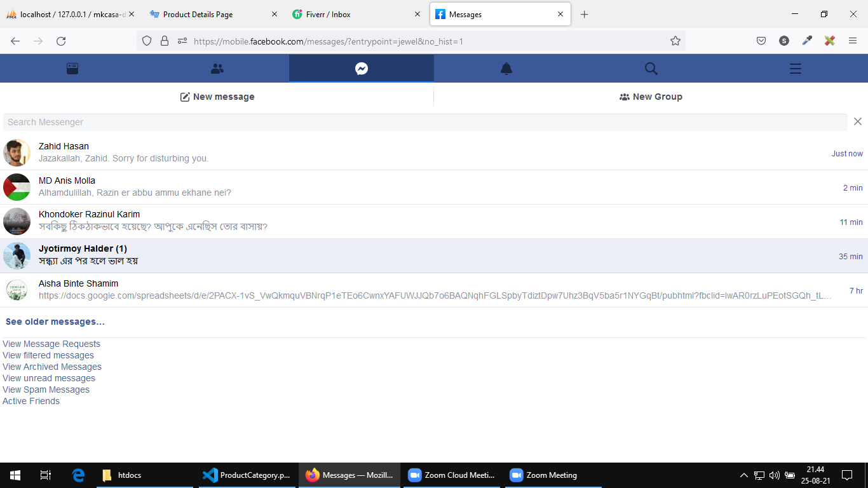Open Firefox application menu
Viewport: 868px width, 488px height.
click(x=853, y=41)
